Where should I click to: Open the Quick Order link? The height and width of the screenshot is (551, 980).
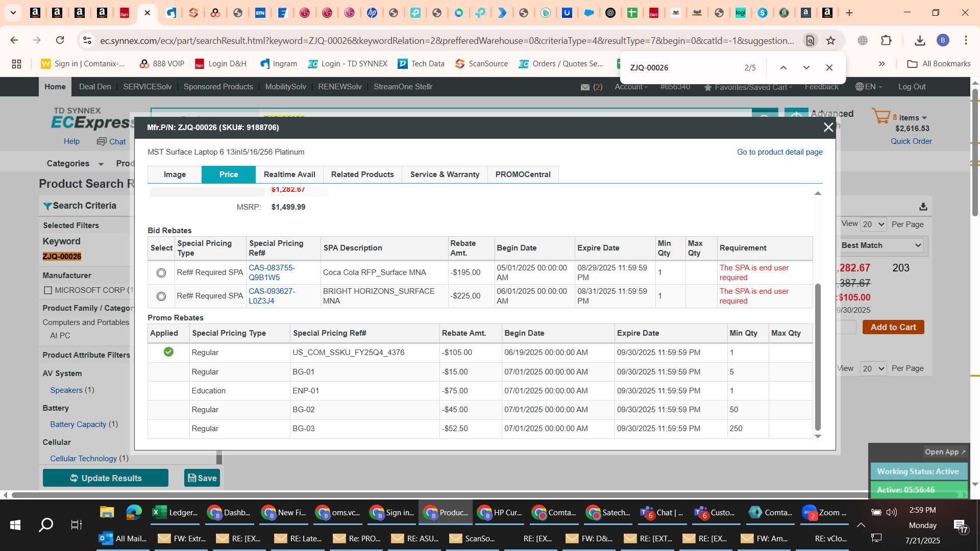pyautogui.click(x=911, y=141)
